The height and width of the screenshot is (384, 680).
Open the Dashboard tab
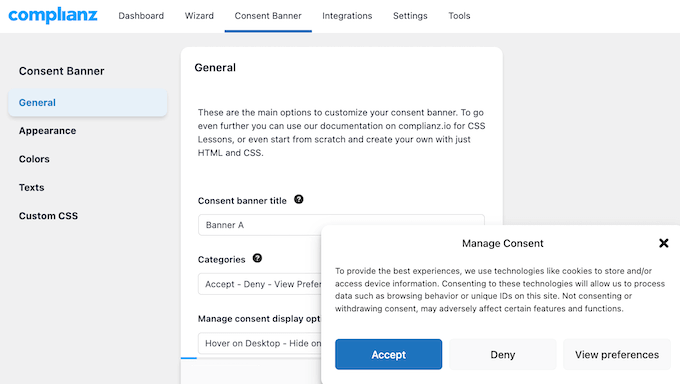click(141, 16)
